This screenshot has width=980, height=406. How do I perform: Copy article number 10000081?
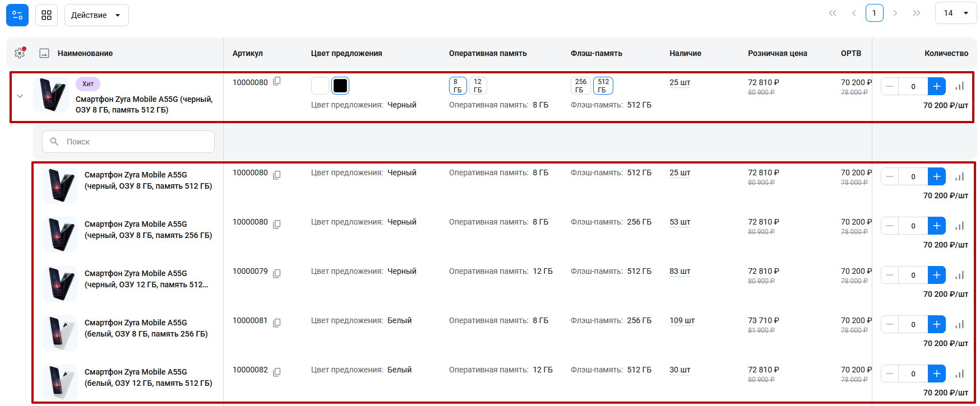[x=277, y=323]
